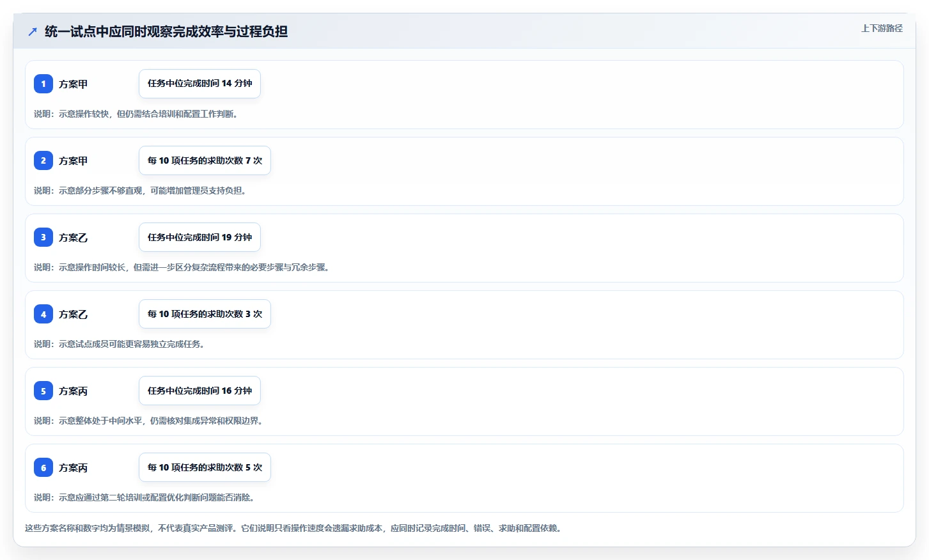Click the panel title 统一试点中应同时观察完成效率与过程负担
Image resolution: width=929 pixels, height=560 pixels.
pos(166,31)
